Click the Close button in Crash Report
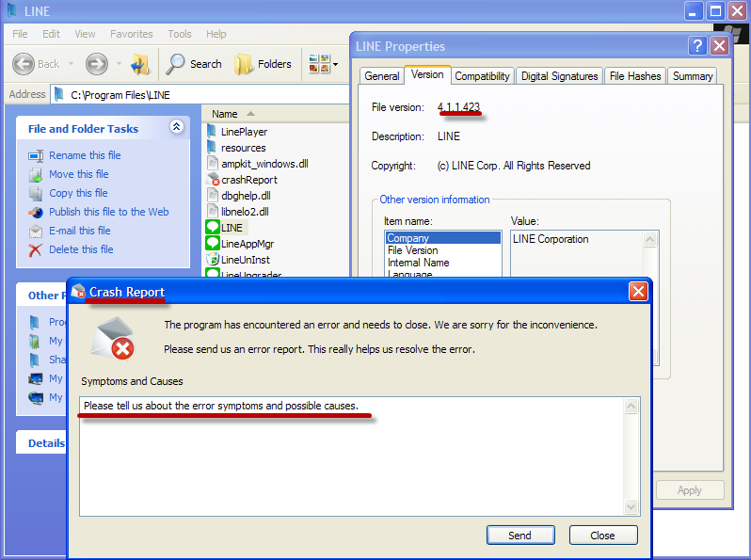 pyautogui.click(x=603, y=536)
